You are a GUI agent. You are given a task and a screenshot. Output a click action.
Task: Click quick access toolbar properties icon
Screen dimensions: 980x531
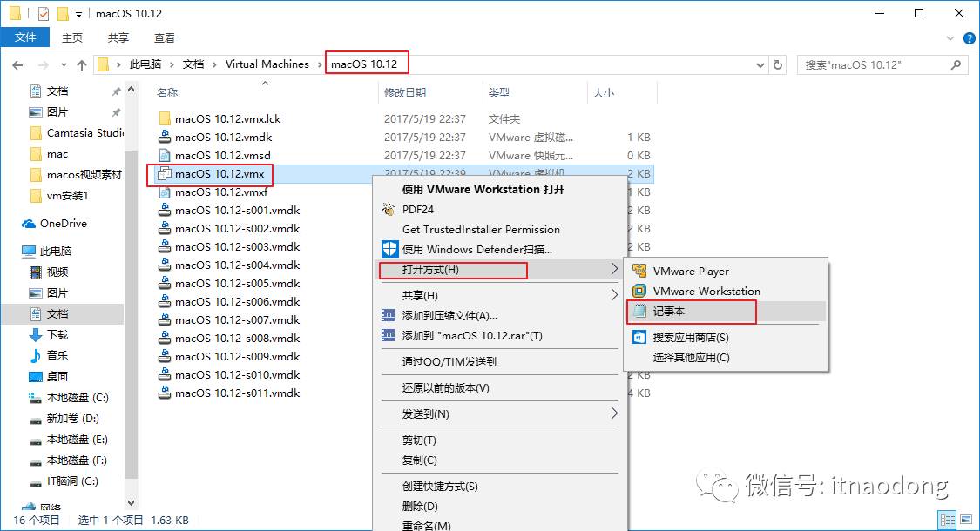click(x=44, y=13)
